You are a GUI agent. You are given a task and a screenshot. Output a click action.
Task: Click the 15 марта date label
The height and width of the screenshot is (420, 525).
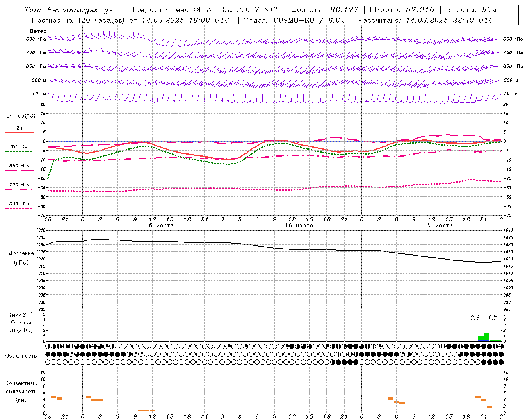pos(160,226)
